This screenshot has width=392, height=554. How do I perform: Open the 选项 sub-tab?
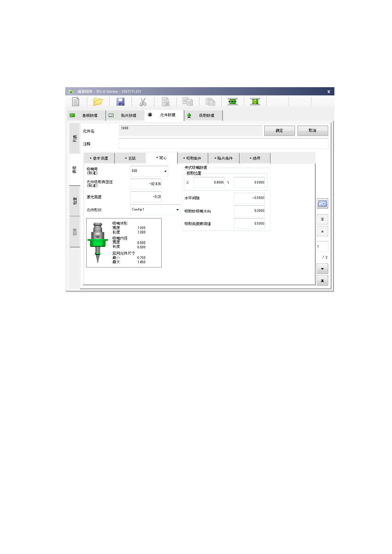click(255, 158)
